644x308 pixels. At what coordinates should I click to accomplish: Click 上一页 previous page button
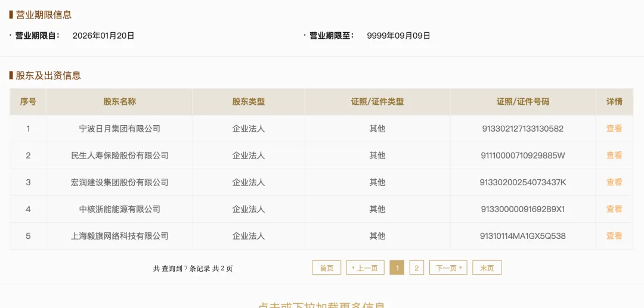(365, 268)
